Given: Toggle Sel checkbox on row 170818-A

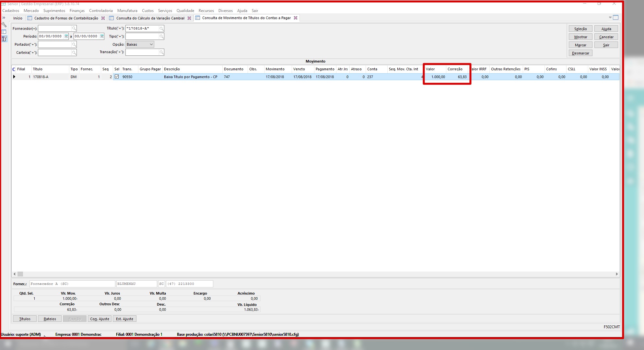Looking at the screenshot, I should [117, 77].
